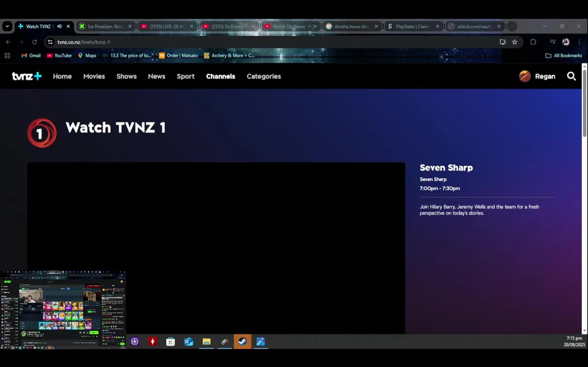Click the Chrome profile avatar
The image size is (588, 367).
(x=566, y=42)
